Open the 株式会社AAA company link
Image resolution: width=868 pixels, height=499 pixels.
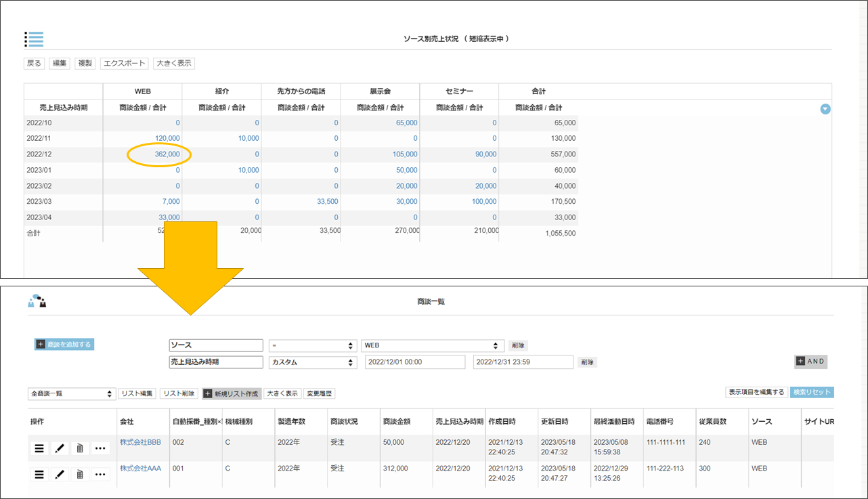(x=140, y=468)
